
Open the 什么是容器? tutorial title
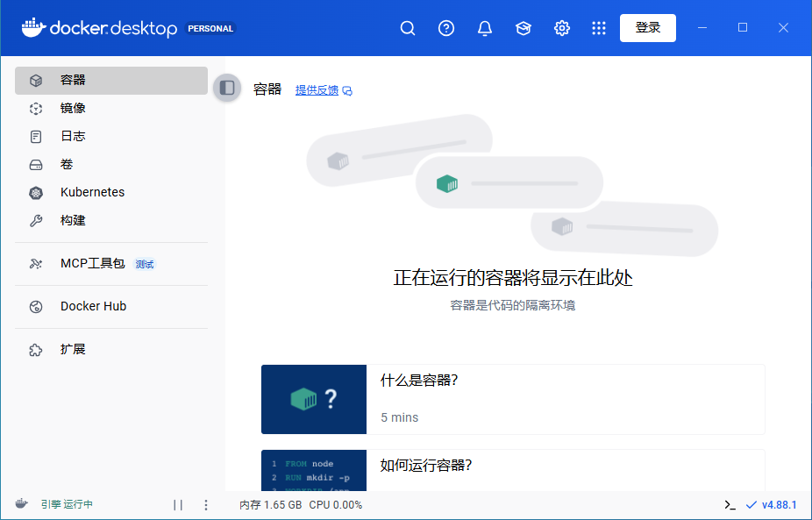point(419,381)
